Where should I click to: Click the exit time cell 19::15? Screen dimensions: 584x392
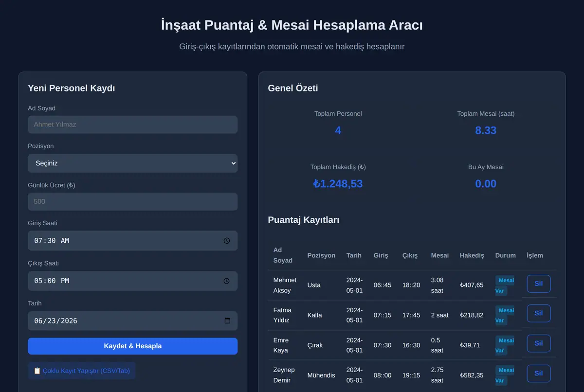(411, 375)
